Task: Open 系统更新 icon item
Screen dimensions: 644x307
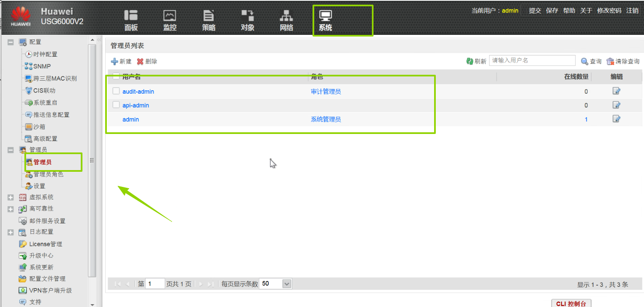Action: pos(36,267)
